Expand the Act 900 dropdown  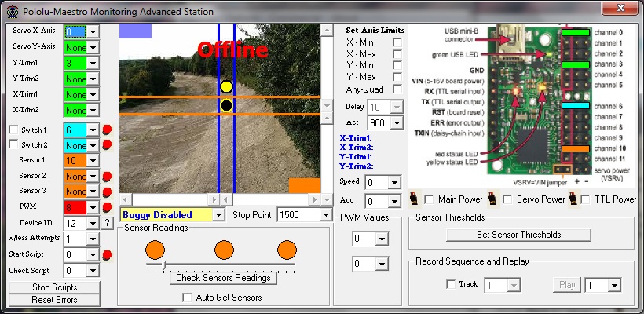[397, 122]
